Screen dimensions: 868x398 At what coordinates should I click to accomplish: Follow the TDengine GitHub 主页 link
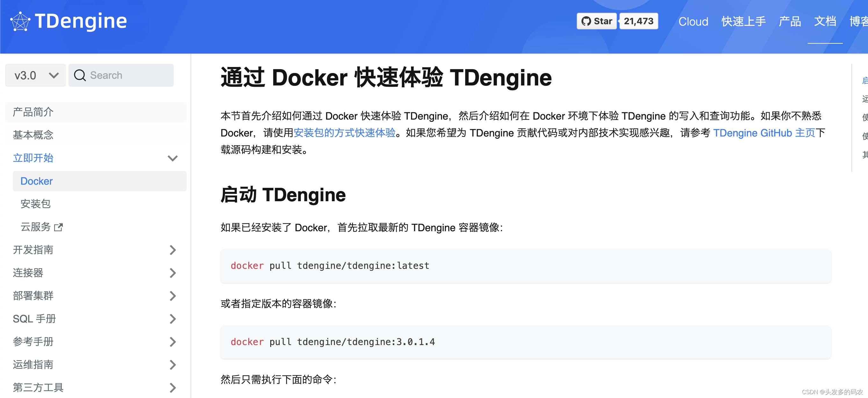coord(764,133)
